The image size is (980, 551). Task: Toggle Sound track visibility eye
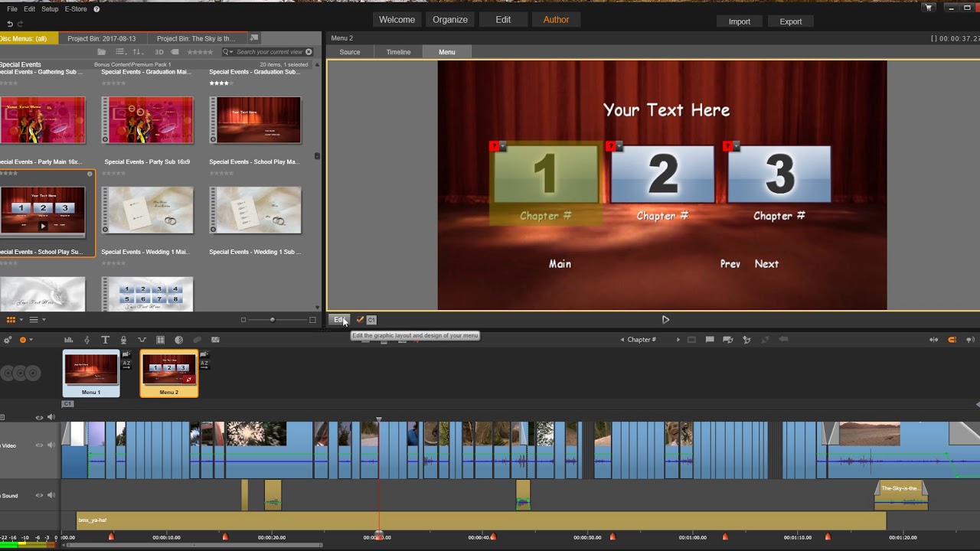tap(39, 495)
